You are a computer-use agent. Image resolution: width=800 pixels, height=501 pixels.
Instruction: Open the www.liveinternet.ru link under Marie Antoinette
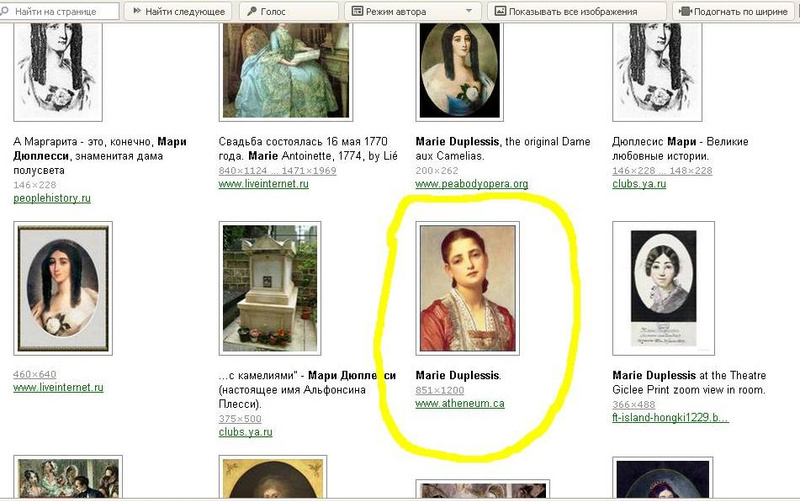point(263,184)
